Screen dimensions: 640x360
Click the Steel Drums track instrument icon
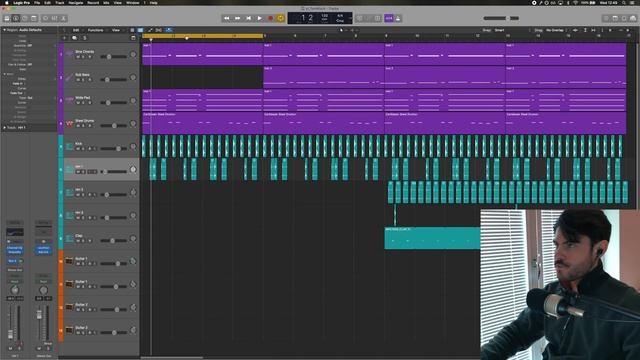tap(69, 123)
